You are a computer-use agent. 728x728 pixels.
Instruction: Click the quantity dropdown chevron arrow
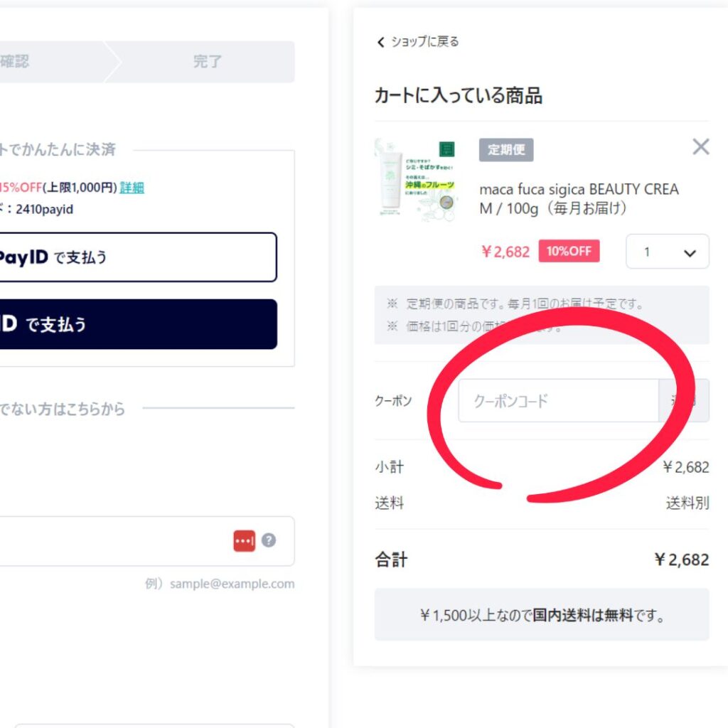[x=690, y=253]
